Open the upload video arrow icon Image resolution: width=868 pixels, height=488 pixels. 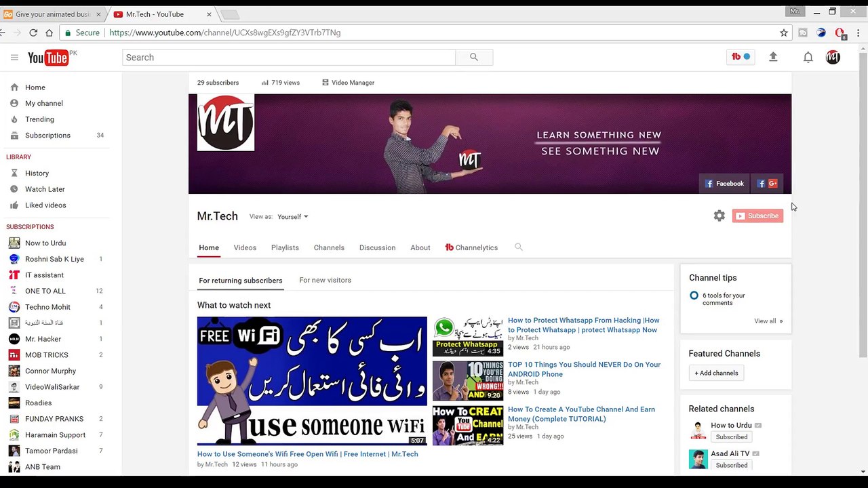point(773,58)
